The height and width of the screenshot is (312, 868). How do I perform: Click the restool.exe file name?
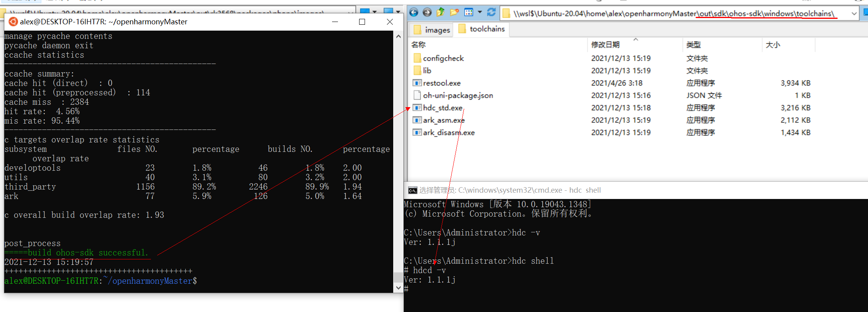pos(442,83)
